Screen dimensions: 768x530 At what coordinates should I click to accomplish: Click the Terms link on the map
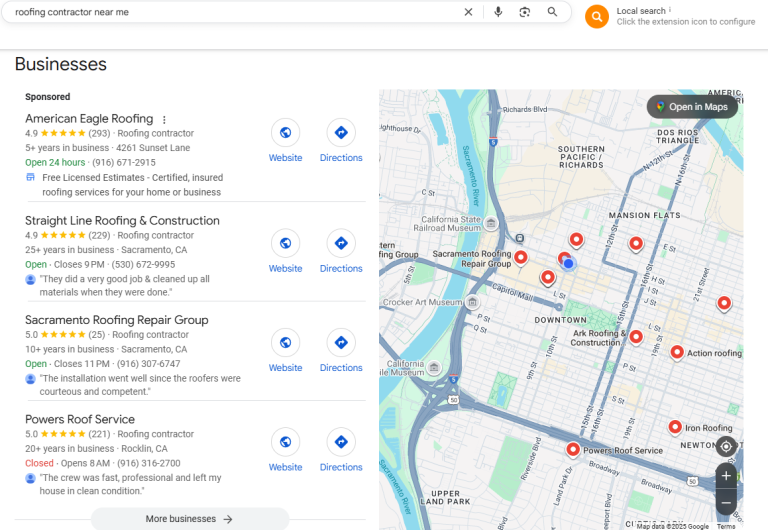pyautogui.click(x=726, y=526)
